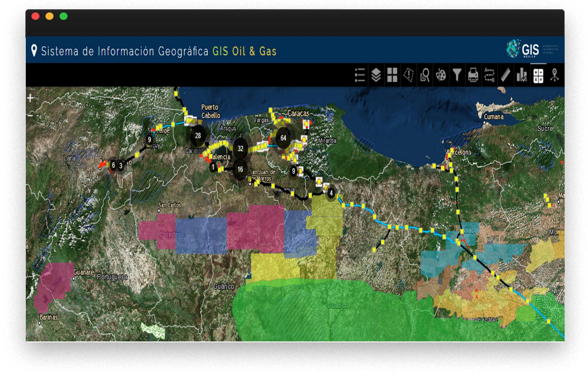Open the layers list panel
588x379 pixels.
coord(376,75)
